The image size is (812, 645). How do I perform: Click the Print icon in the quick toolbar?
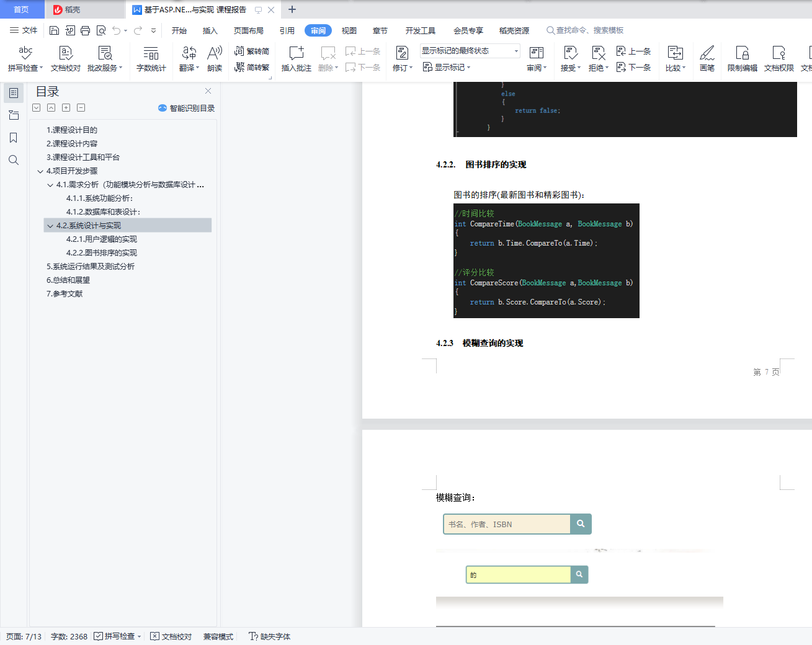(x=86, y=30)
